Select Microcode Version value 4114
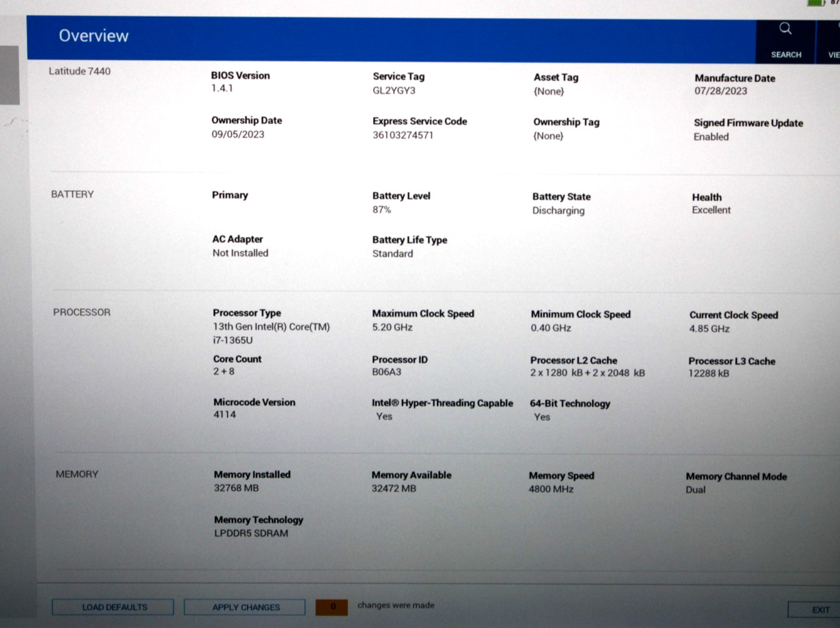The width and height of the screenshot is (840, 628). [224, 414]
